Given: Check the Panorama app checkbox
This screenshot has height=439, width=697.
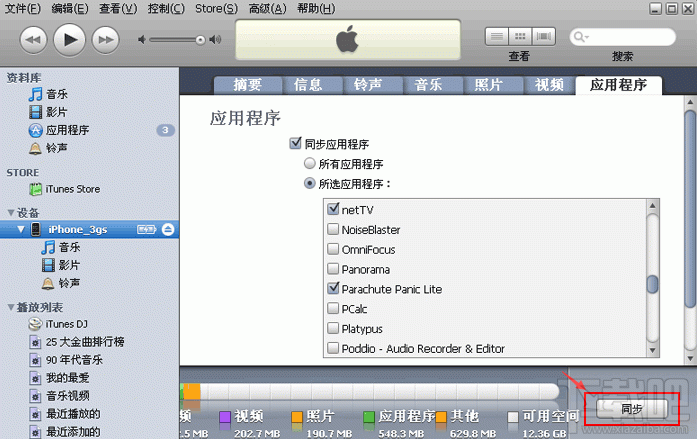Looking at the screenshot, I should coord(333,269).
